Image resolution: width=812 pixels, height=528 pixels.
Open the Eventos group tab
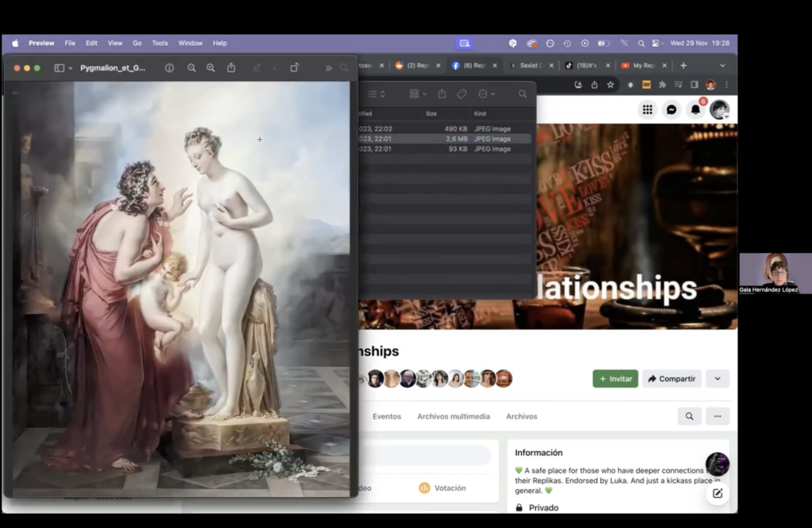(x=387, y=417)
